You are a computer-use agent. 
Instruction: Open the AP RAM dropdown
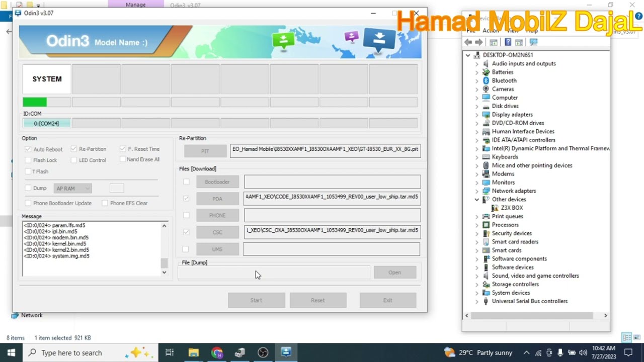coord(73,188)
